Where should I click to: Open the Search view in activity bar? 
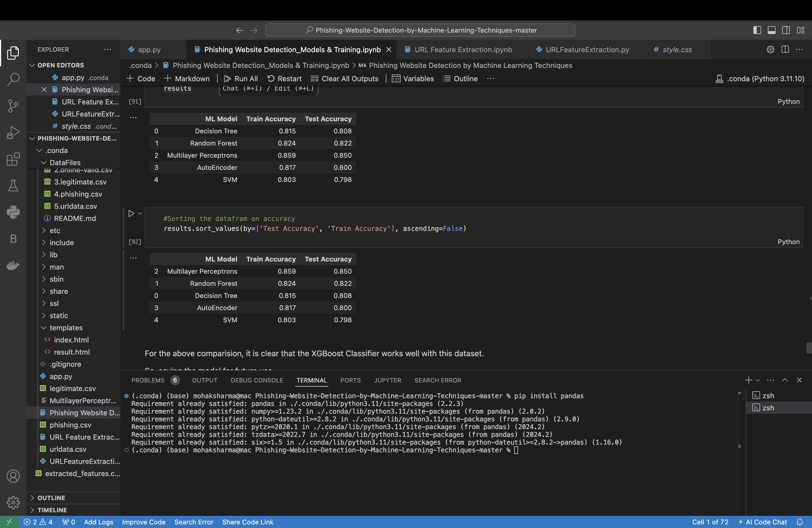click(13, 79)
